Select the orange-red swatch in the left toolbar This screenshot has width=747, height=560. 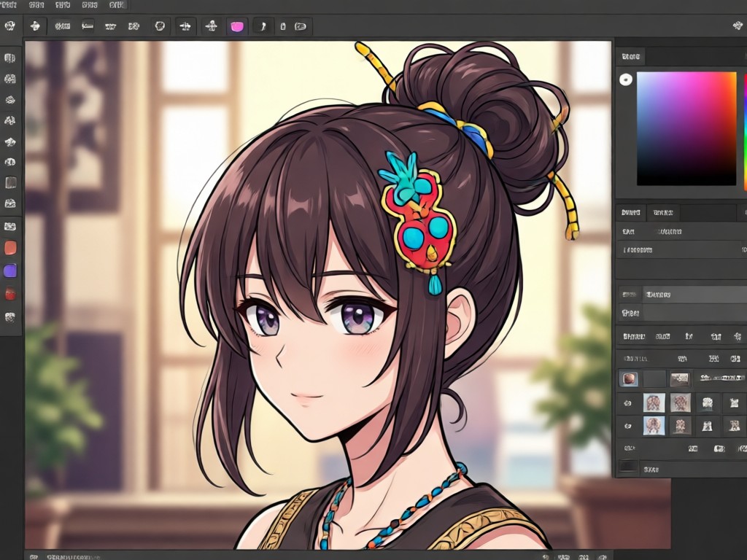[10, 248]
